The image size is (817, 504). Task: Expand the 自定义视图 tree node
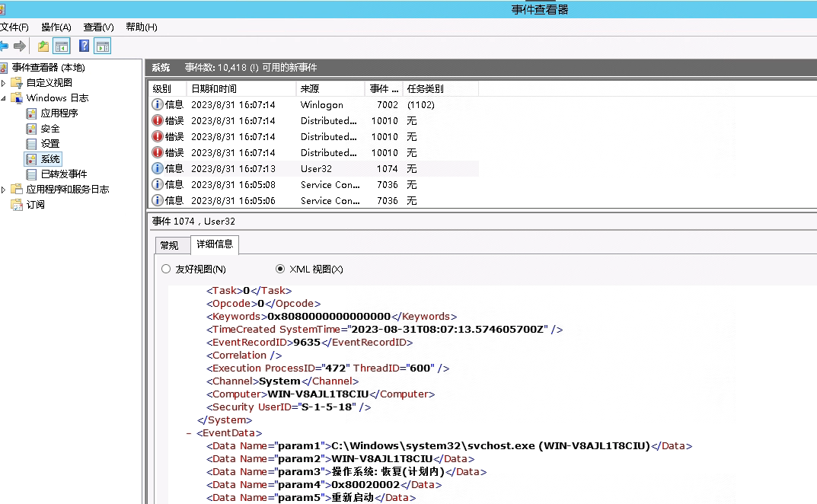[x=4, y=83]
